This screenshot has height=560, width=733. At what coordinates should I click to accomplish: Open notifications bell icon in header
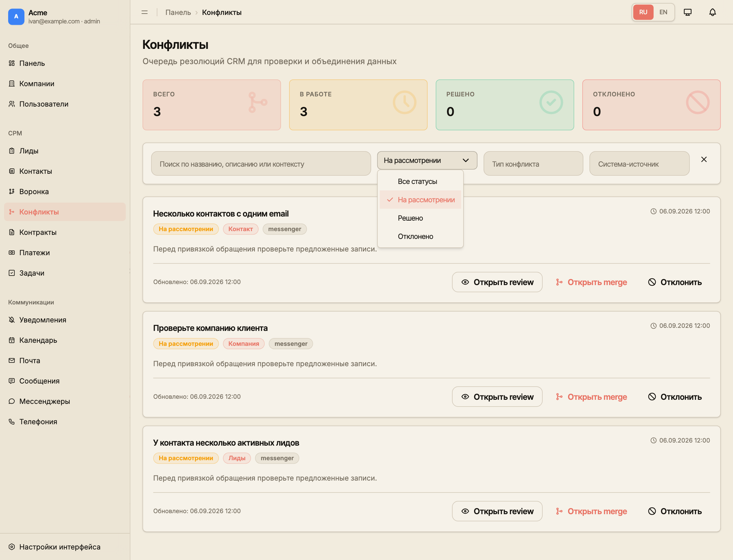[713, 12]
